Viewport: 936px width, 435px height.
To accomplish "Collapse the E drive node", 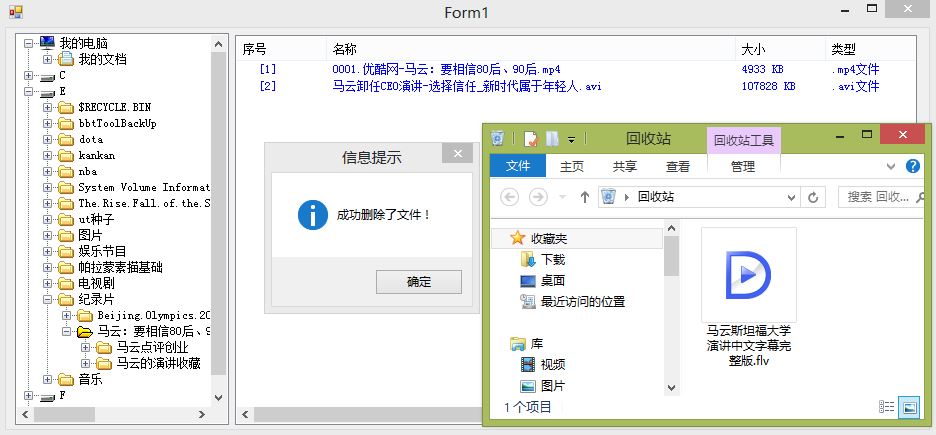I will coord(28,92).
